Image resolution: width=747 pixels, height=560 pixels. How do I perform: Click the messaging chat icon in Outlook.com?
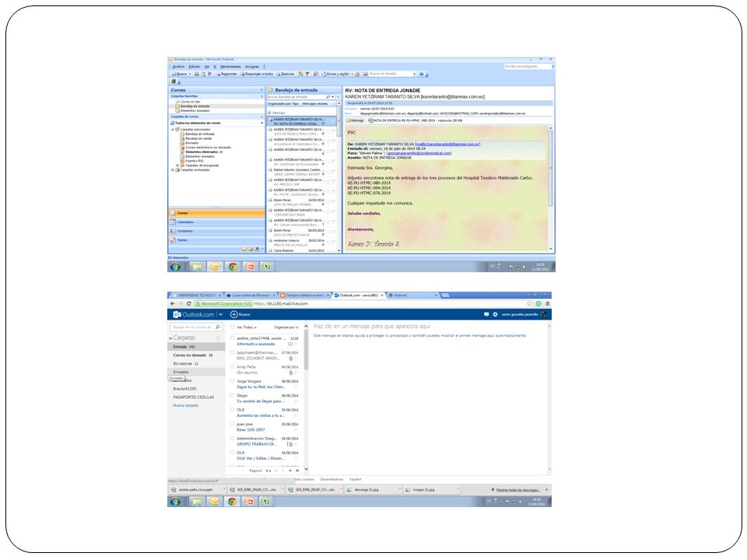(x=486, y=314)
